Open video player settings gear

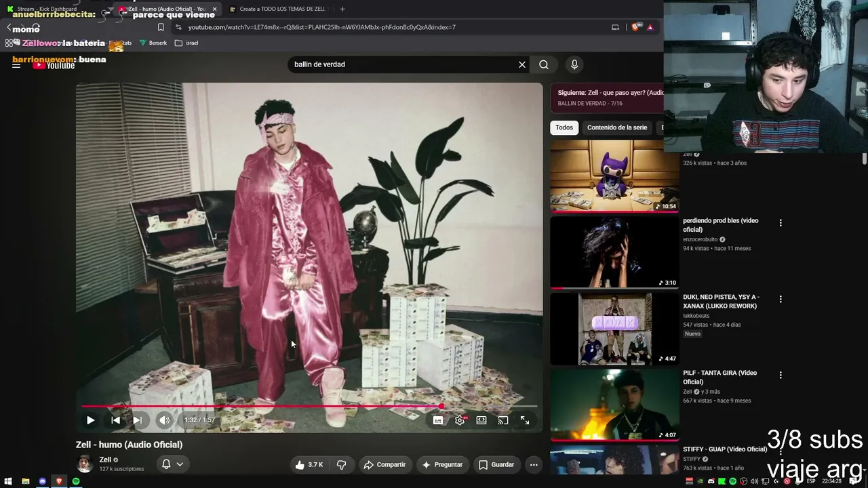coord(460,420)
